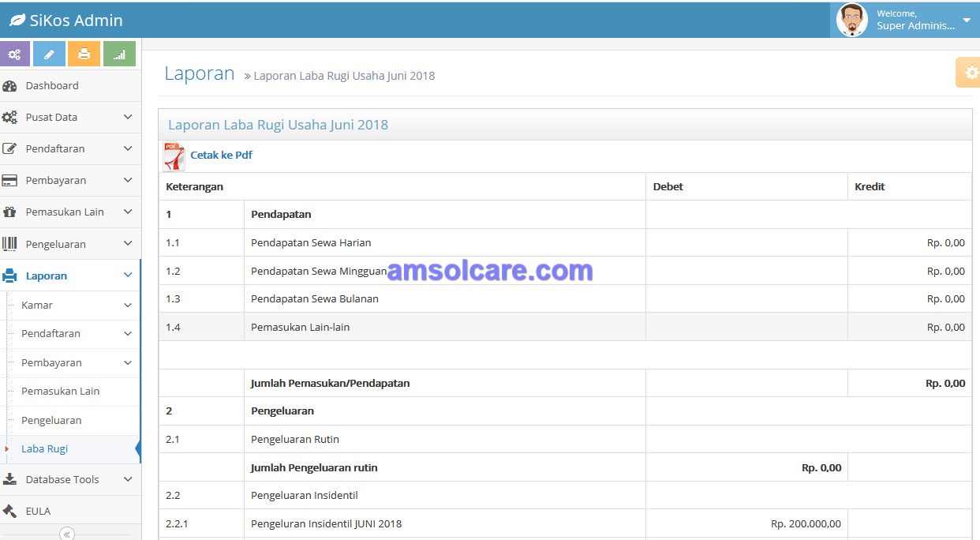Image resolution: width=980 pixels, height=540 pixels.
Task: Click the Database Tools download icon
Action: 9,479
